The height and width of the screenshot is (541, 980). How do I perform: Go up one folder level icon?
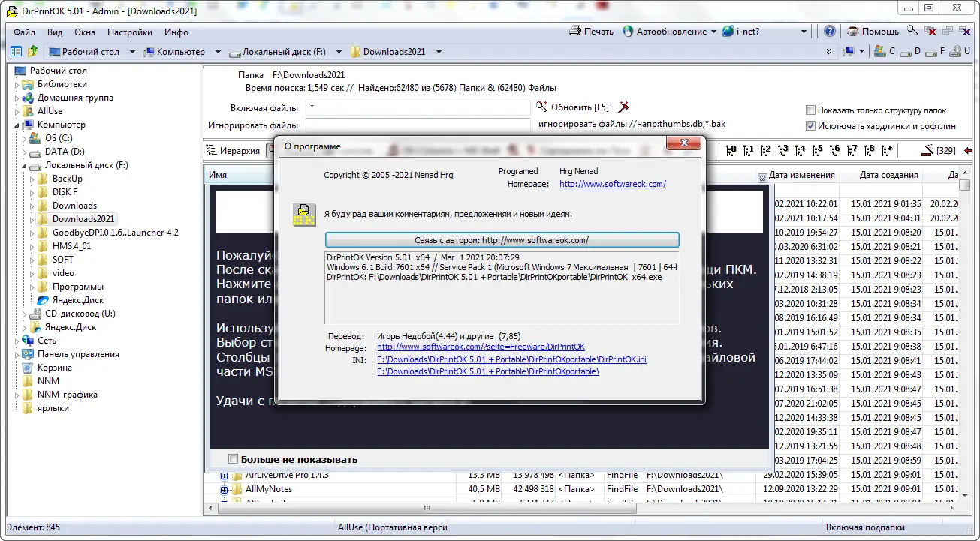pyautogui.click(x=32, y=52)
